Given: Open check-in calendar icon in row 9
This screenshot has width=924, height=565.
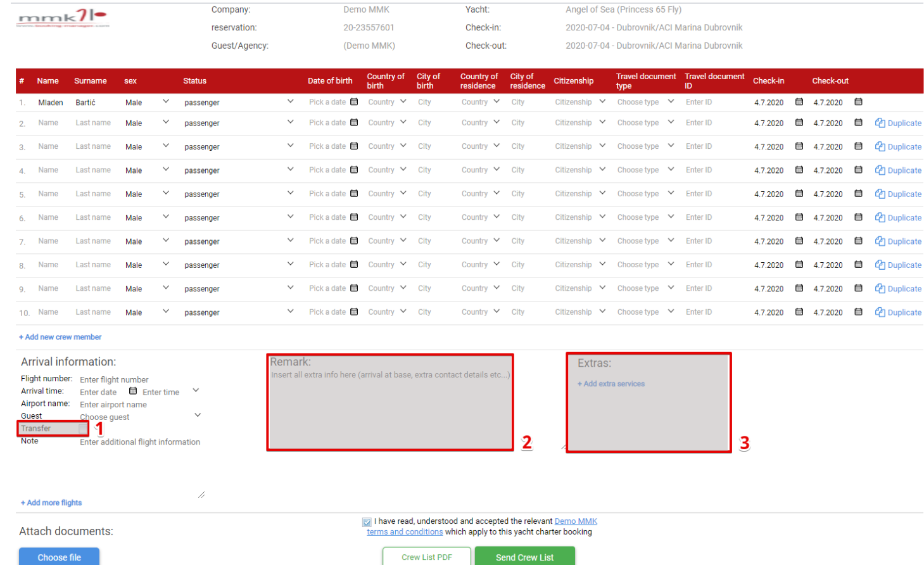Looking at the screenshot, I should pos(799,288).
